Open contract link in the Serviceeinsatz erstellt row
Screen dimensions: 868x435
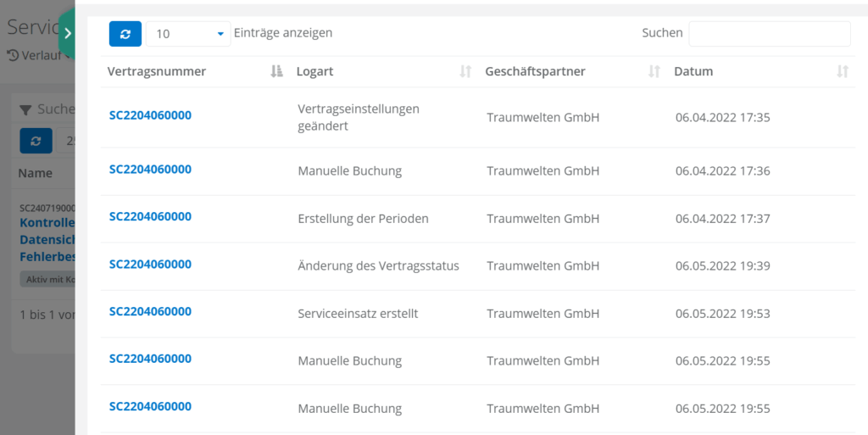pyautogui.click(x=150, y=312)
